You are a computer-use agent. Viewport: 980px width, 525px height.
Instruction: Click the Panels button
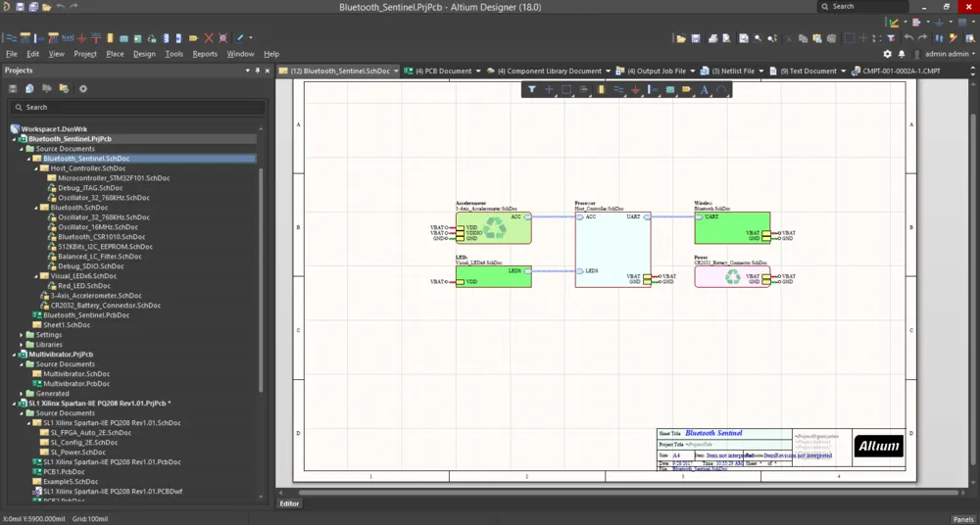point(963,519)
